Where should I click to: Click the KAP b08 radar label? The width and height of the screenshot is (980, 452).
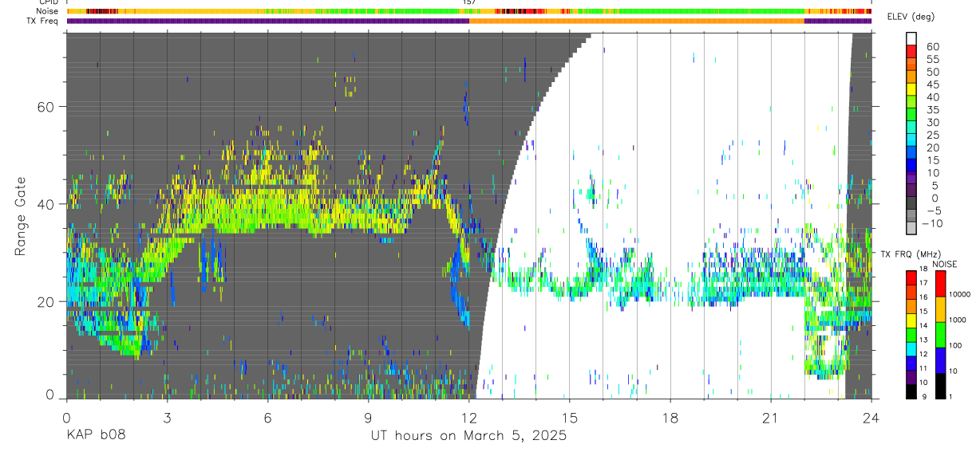[x=96, y=436]
